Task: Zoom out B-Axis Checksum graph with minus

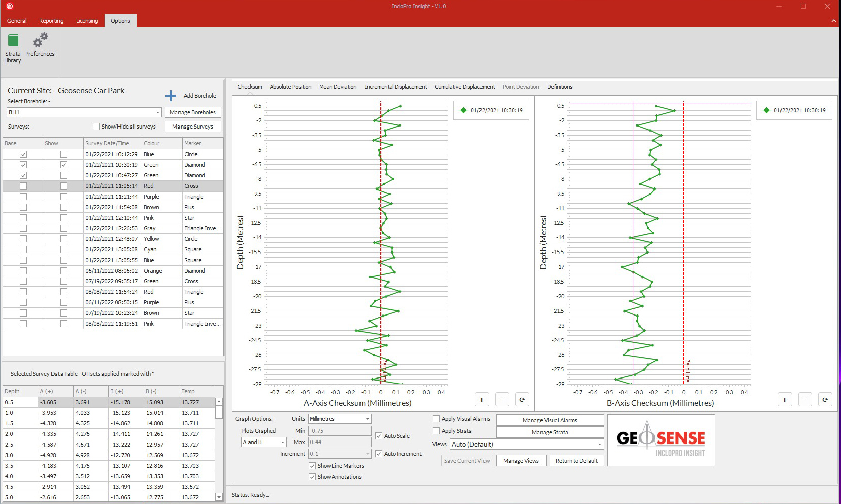Action: pyautogui.click(x=805, y=400)
